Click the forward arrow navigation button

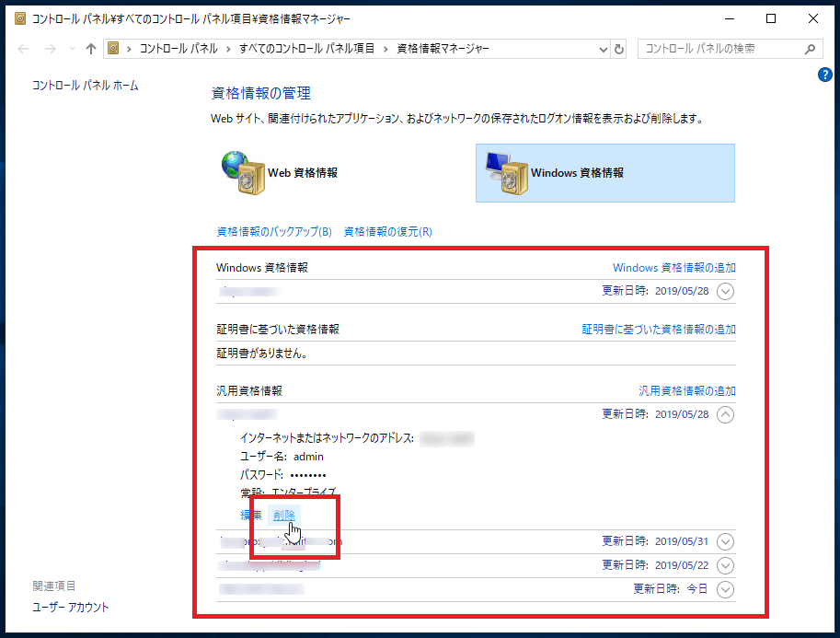click(52, 49)
